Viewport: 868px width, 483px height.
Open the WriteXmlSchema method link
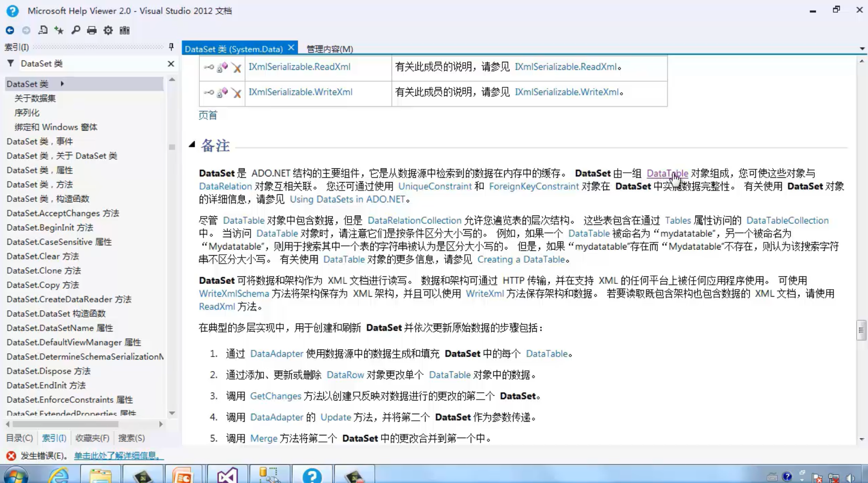click(234, 293)
